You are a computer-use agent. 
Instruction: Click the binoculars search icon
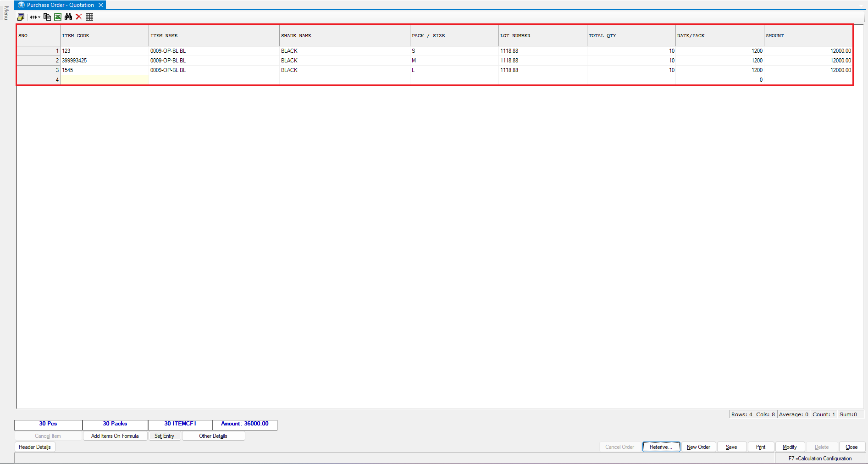68,17
